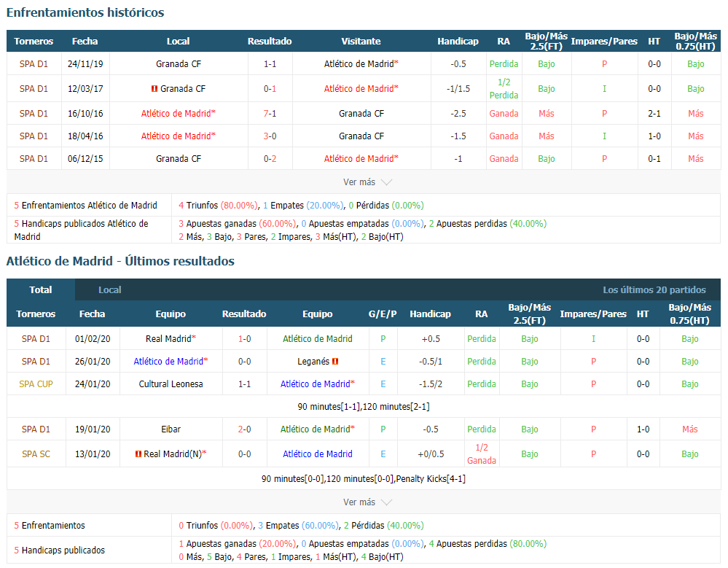
Task: Click the 7-1 result score
Action: click(x=270, y=113)
